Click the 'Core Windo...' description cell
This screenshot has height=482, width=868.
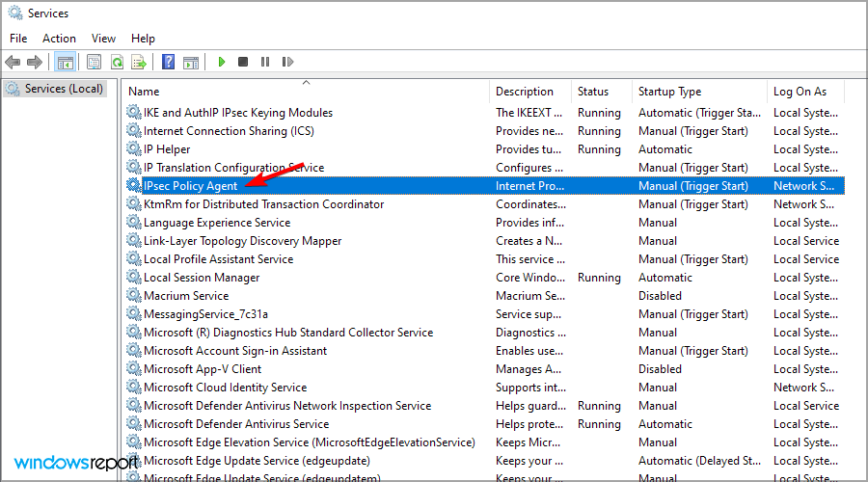pos(530,278)
